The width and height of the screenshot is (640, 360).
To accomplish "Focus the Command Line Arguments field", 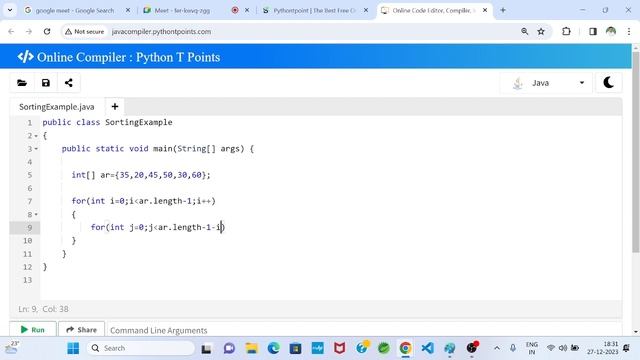I will (x=363, y=330).
